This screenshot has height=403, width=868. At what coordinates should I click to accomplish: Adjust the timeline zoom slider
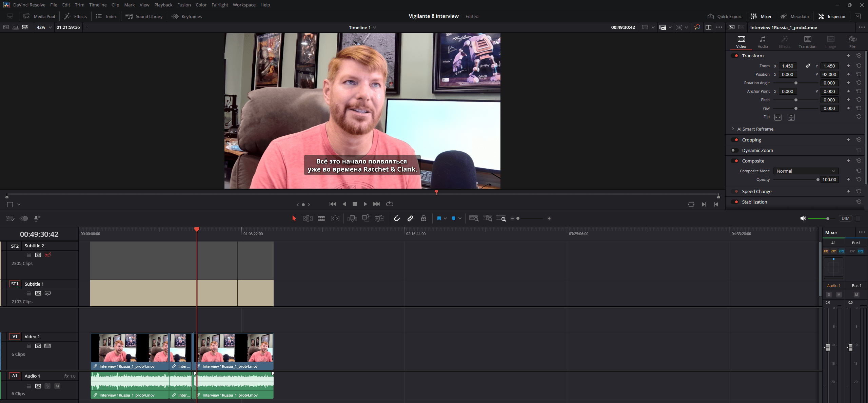click(x=518, y=218)
